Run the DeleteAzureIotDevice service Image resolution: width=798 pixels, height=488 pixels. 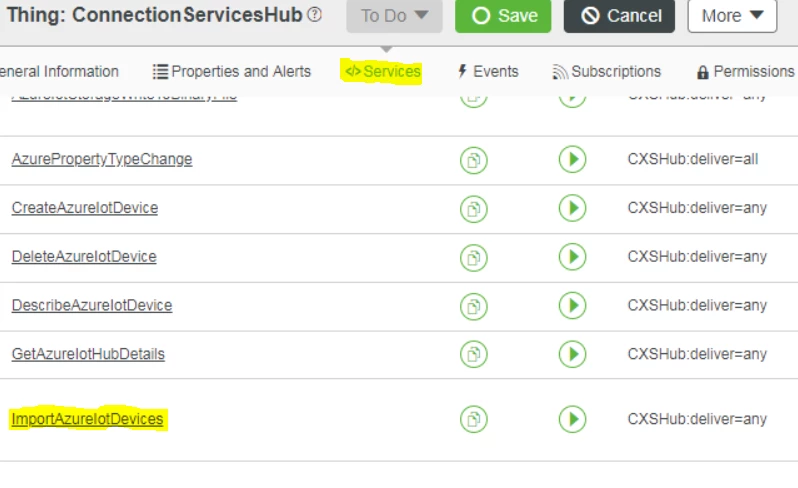573,256
